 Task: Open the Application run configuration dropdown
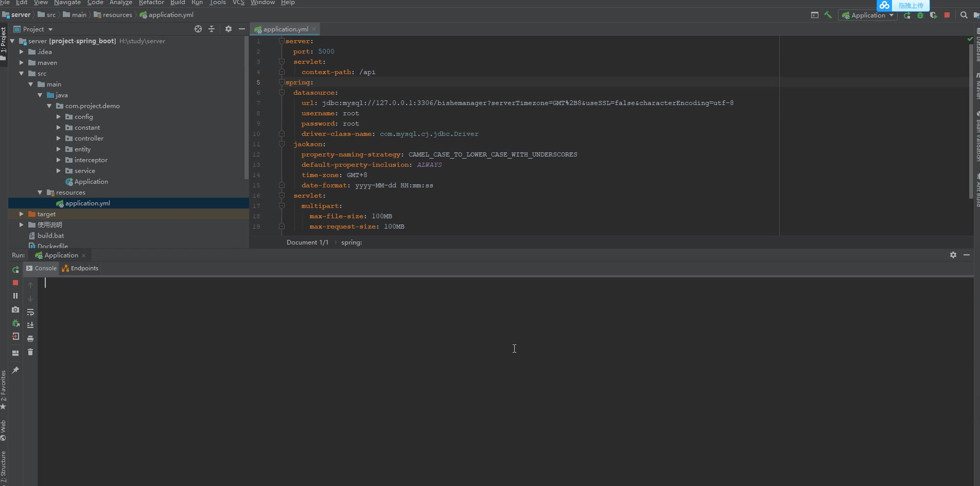(x=868, y=15)
